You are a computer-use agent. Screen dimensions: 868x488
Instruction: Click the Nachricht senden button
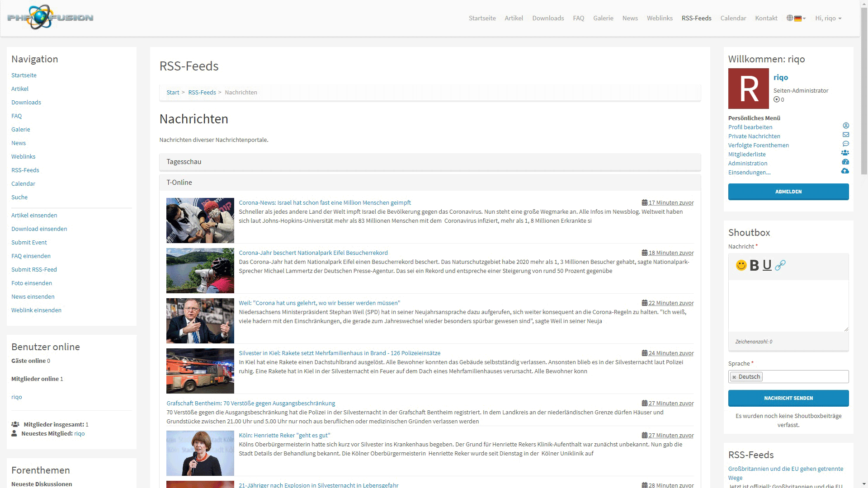[788, 398]
